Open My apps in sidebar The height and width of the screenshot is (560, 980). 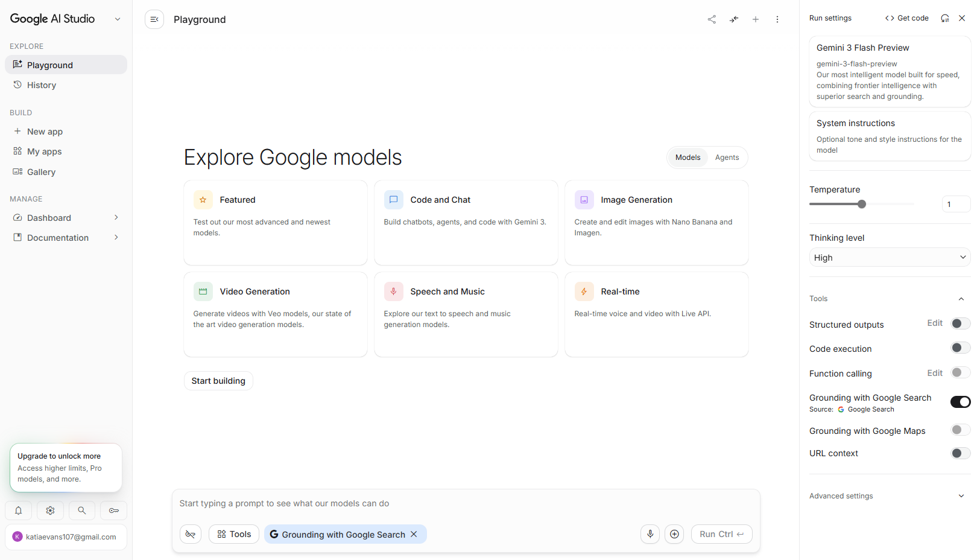click(66, 151)
